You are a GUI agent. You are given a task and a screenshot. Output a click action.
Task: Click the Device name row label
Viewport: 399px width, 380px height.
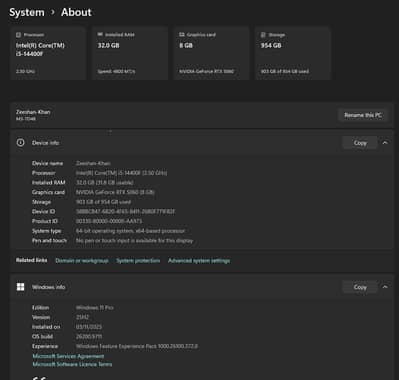point(47,163)
